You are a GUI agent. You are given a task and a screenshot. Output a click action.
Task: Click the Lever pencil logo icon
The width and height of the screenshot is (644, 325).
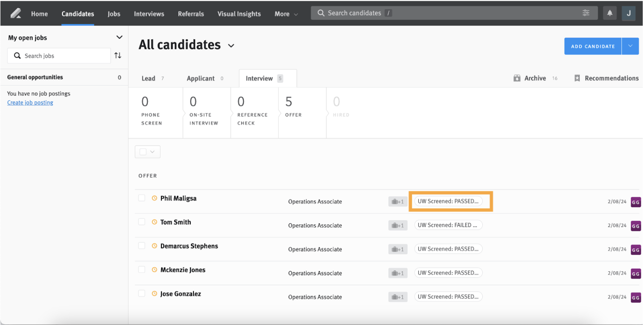coord(16,12)
